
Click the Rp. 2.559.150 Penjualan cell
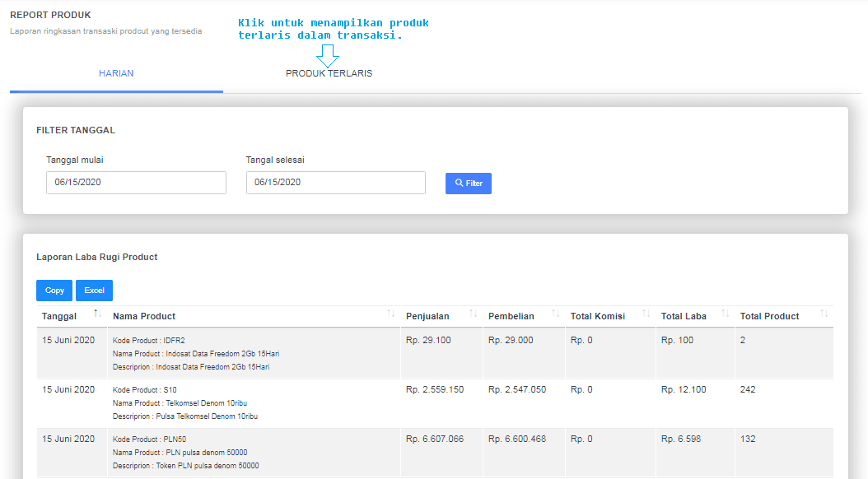pos(434,389)
